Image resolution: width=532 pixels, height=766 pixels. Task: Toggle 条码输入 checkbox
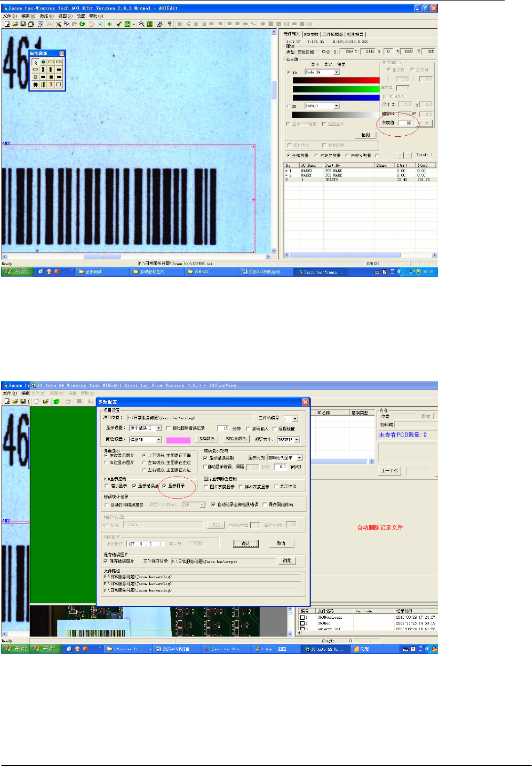click(248, 429)
